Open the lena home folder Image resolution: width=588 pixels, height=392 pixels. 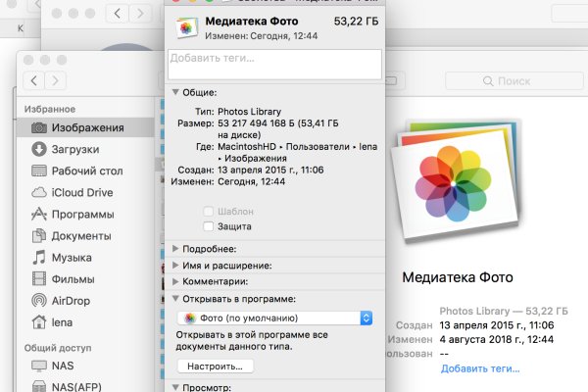click(x=66, y=321)
